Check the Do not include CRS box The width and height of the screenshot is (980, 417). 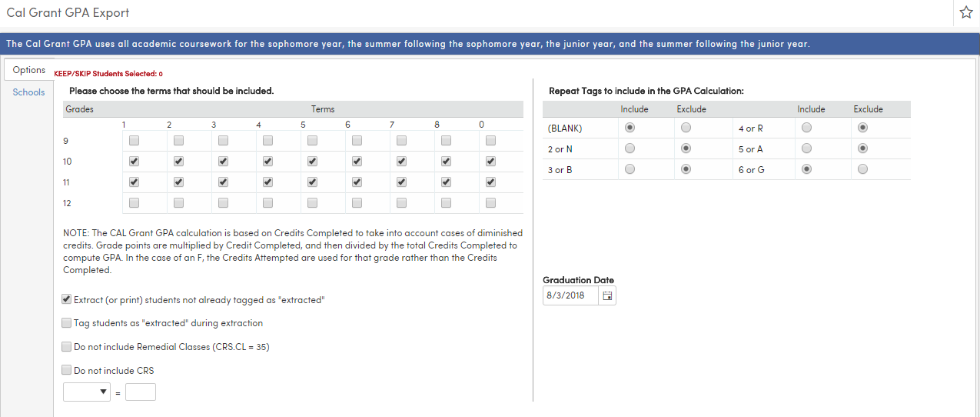67,370
